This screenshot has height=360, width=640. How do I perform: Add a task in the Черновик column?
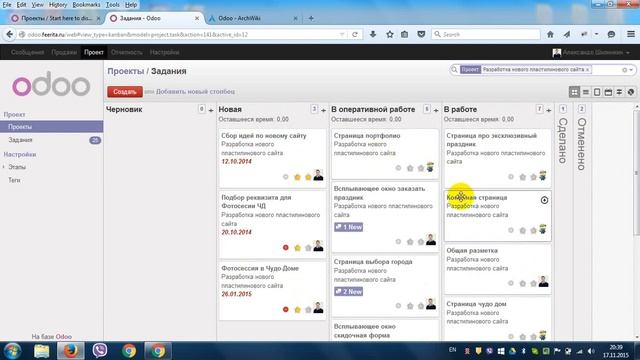(x=211, y=110)
